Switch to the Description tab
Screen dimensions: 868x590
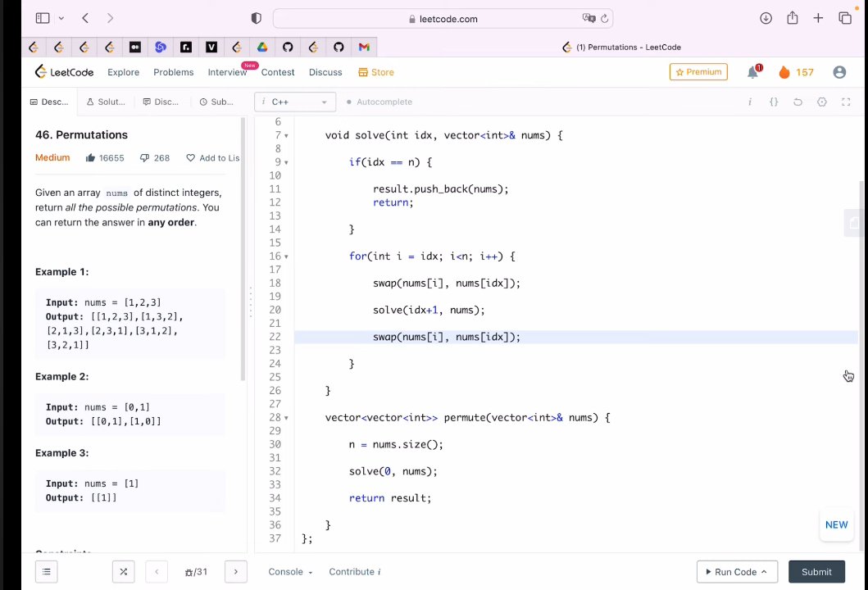click(x=49, y=102)
